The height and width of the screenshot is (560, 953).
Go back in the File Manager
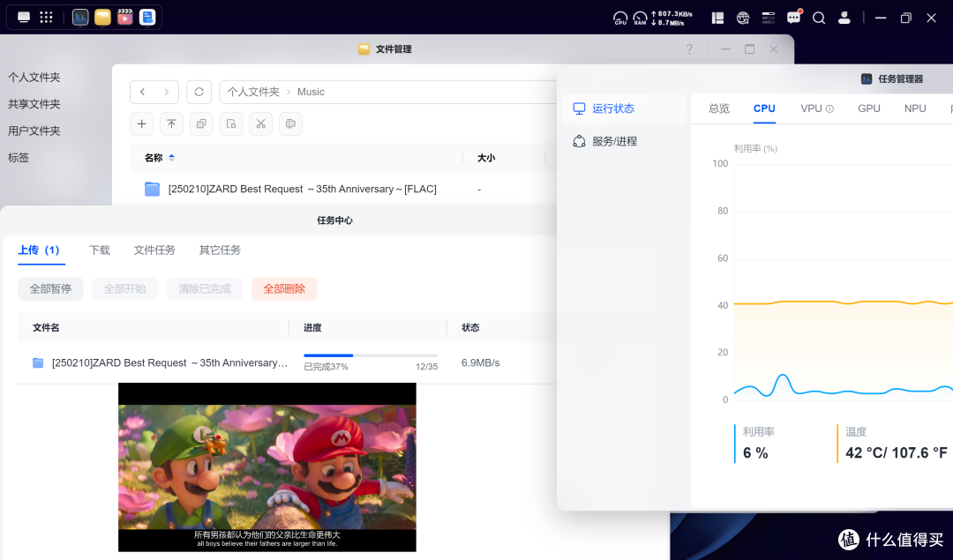(142, 92)
